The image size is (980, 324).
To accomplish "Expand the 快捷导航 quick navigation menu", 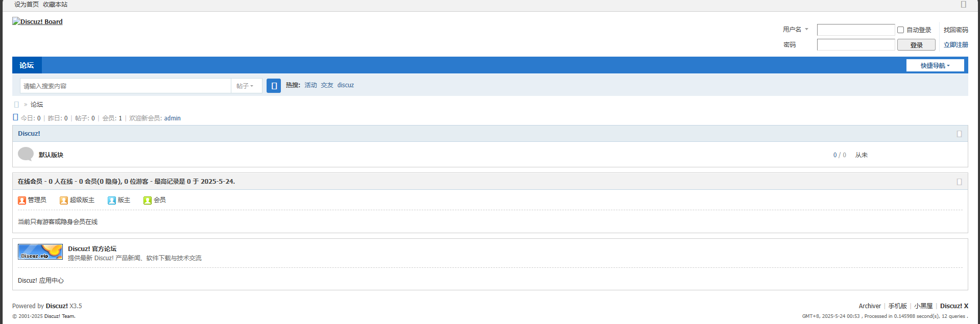I will point(935,65).
